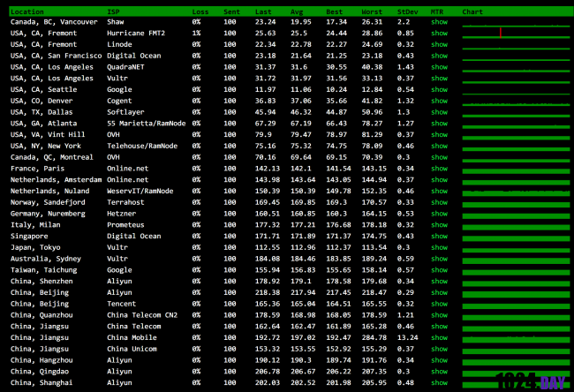
Task: Click show for China Beijing Tencent
Action: coord(439,304)
